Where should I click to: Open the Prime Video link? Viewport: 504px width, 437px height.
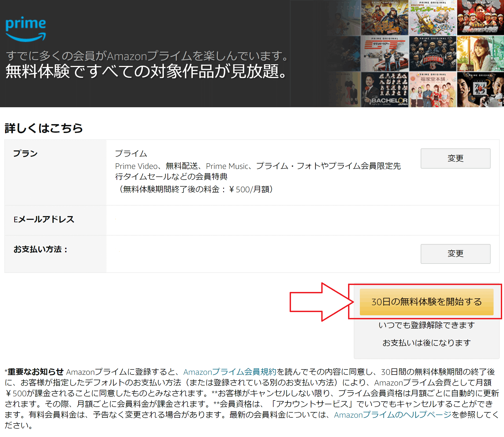click(136, 166)
